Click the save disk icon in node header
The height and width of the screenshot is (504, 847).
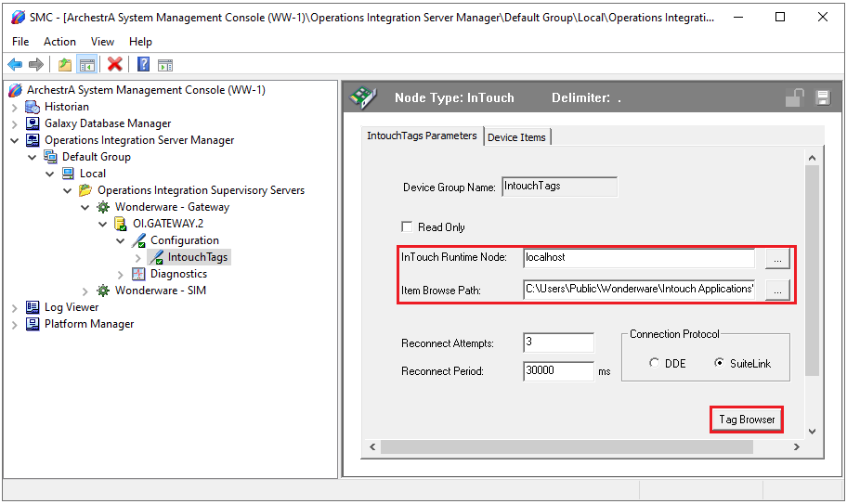(823, 97)
